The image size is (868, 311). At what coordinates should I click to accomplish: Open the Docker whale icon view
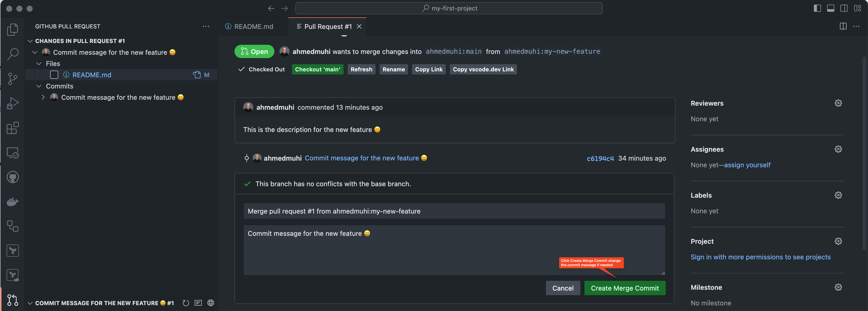(x=13, y=202)
